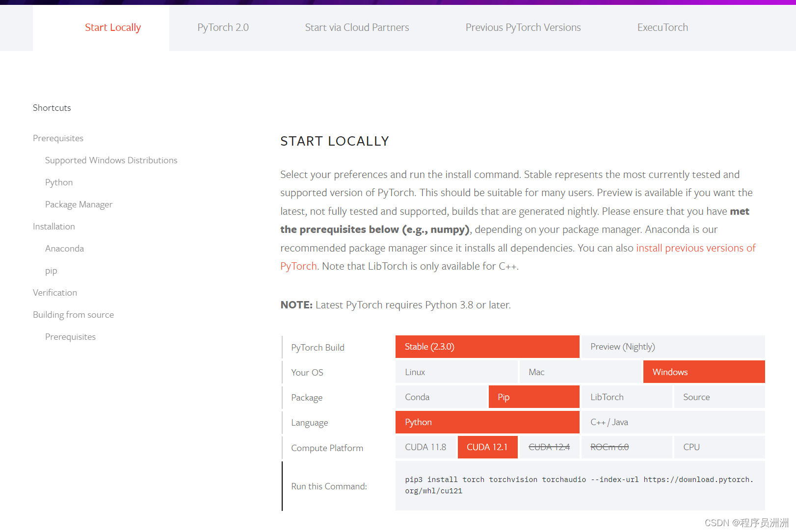The image size is (796, 532).
Task: Click the Run this Command label
Action: coord(329,486)
